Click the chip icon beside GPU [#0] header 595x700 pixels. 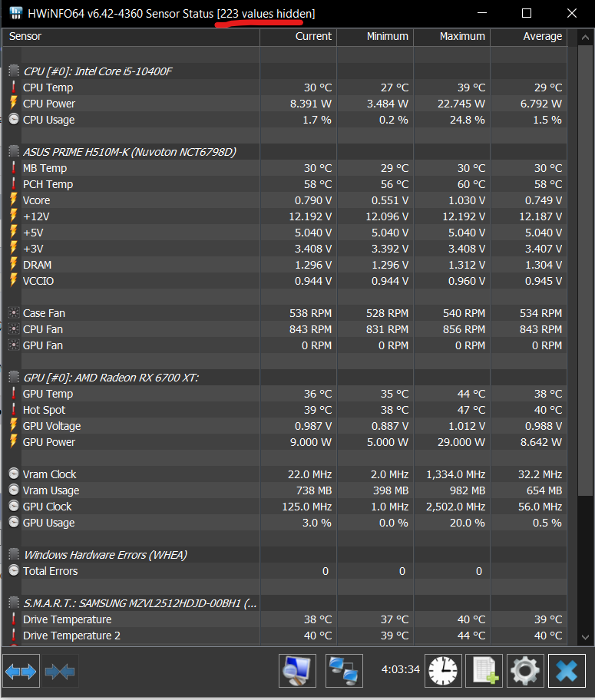pos(14,377)
